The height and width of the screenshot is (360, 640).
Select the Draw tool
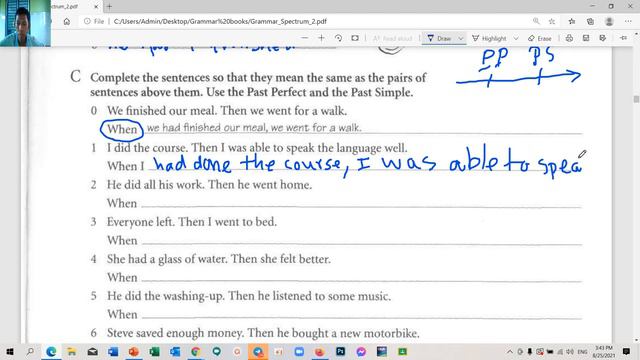[439, 38]
